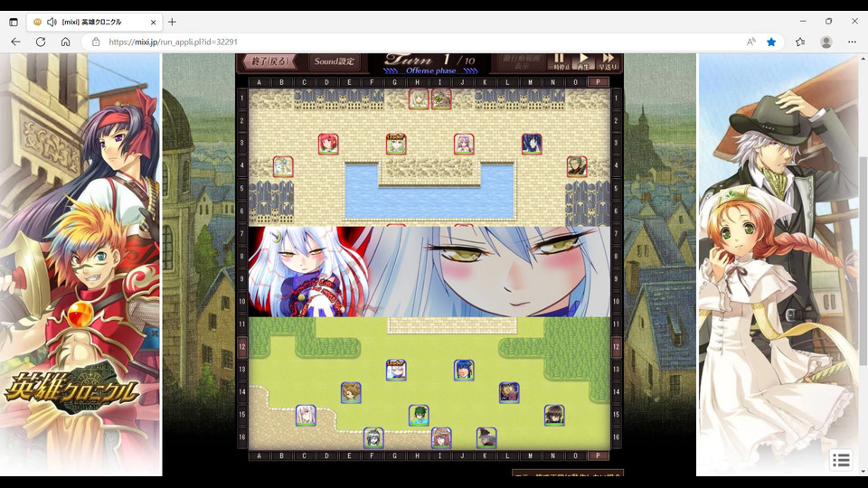Select the witch-hat allied unit in row 16
The height and width of the screenshot is (488, 868).
486,438
